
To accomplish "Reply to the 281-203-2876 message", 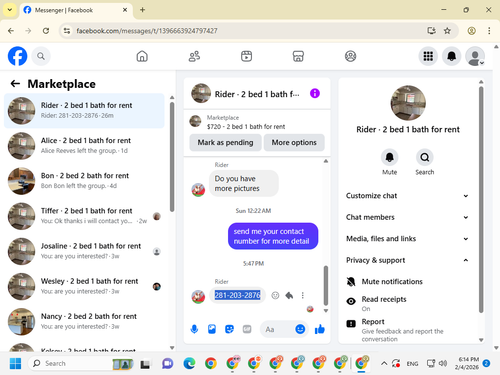I will pyautogui.click(x=289, y=295).
